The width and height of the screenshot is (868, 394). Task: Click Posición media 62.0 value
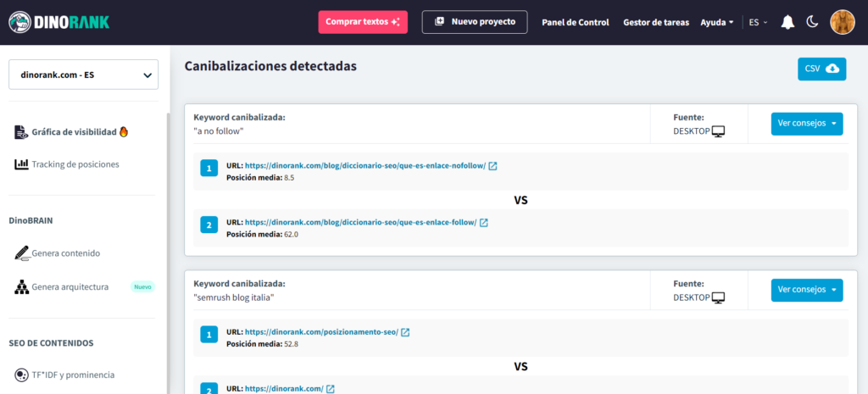(x=292, y=235)
